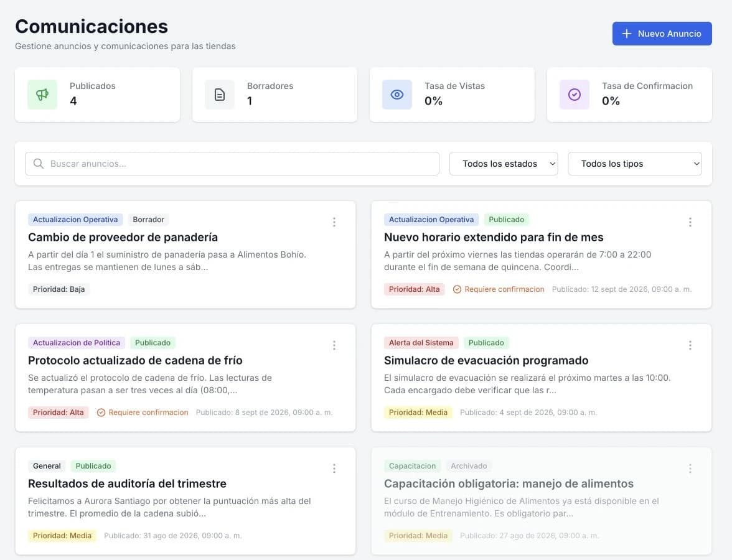Click the megaphone icon in Publicados card
The height and width of the screenshot is (560, 732).
pyautogui.click(x=42, y=95)
